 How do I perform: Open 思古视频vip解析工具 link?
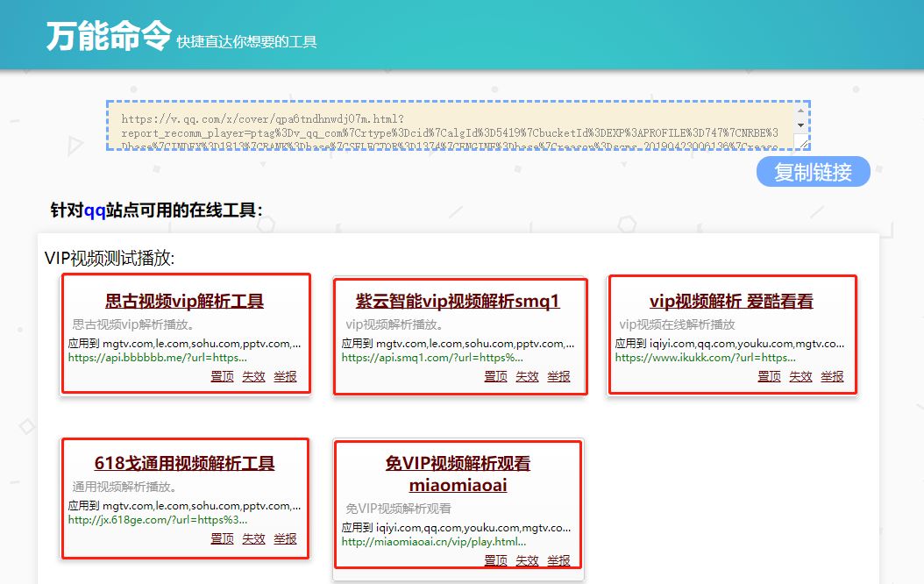click(184, 301)
